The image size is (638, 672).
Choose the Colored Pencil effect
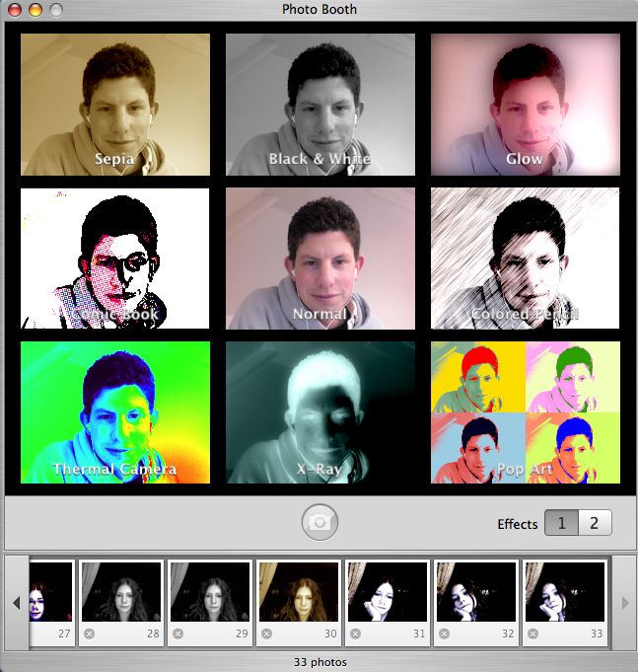coord(526,259)
